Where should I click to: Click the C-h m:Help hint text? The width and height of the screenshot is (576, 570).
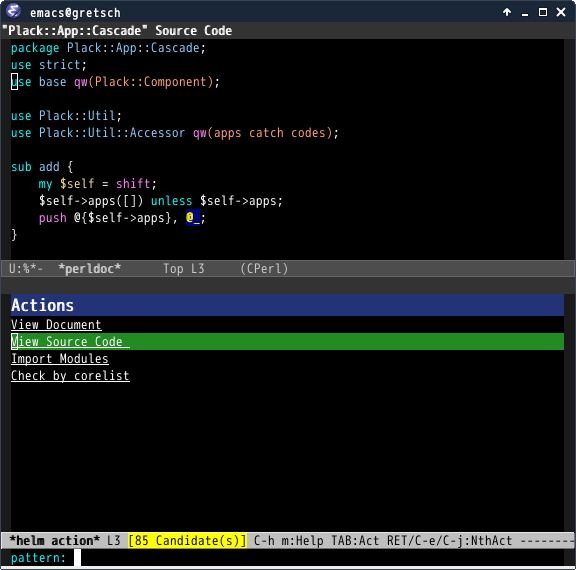[x=288, y=541]
